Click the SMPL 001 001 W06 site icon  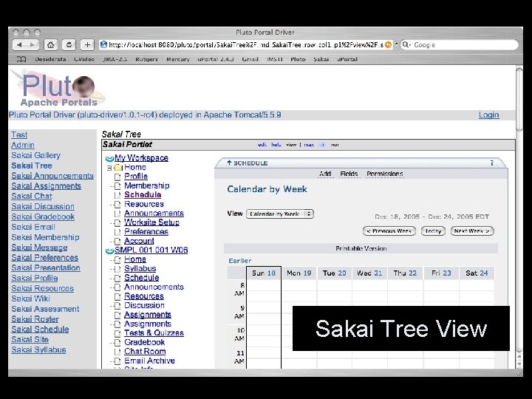click(109, 250)
